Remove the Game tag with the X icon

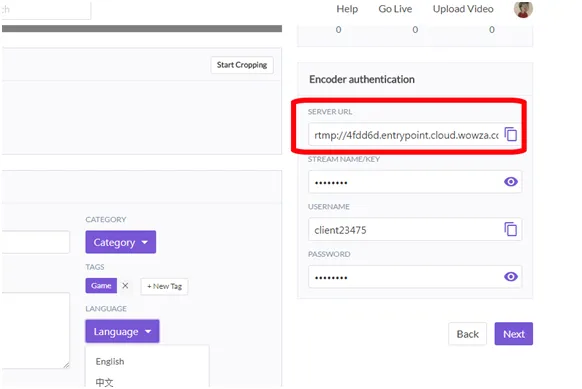click(125, 285)
